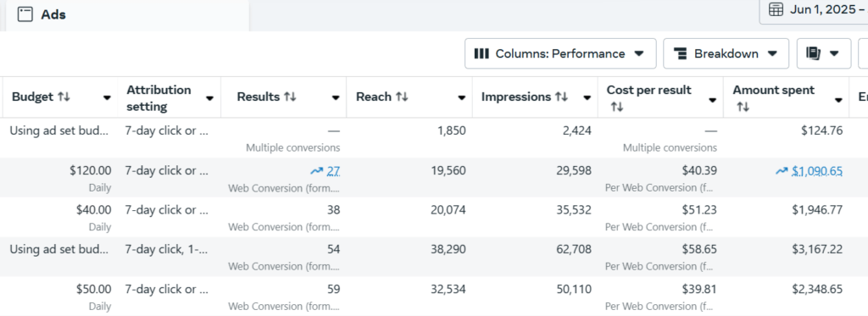Open the Breakdown dropdown
The width and height of the screenshot is (868, 316).
tap(726, 53)
